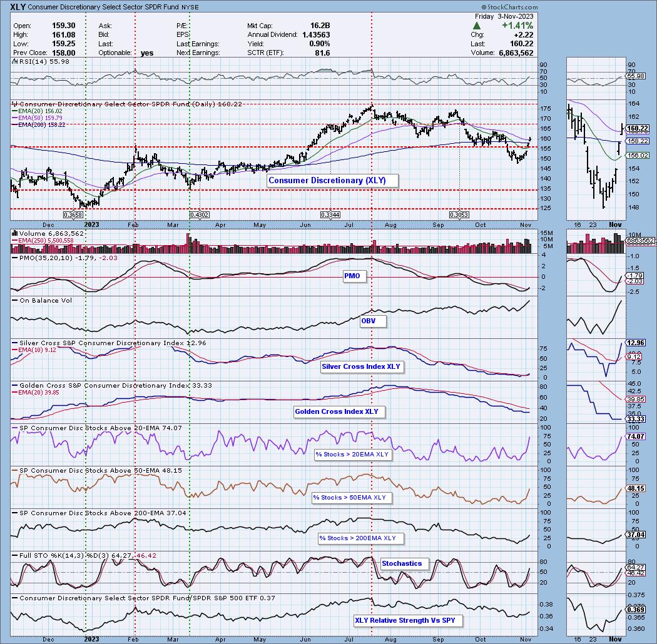The width and height of the screenshot is (657, 644).
Task: Click the 158.22 EMA tag on right axis
Action: coord(638,141)
